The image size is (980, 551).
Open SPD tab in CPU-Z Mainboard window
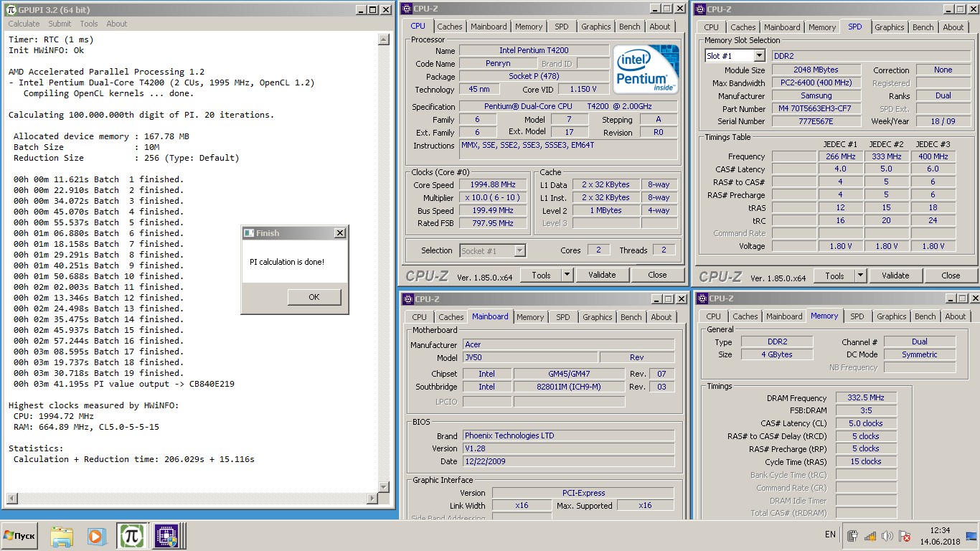[563, 317]
